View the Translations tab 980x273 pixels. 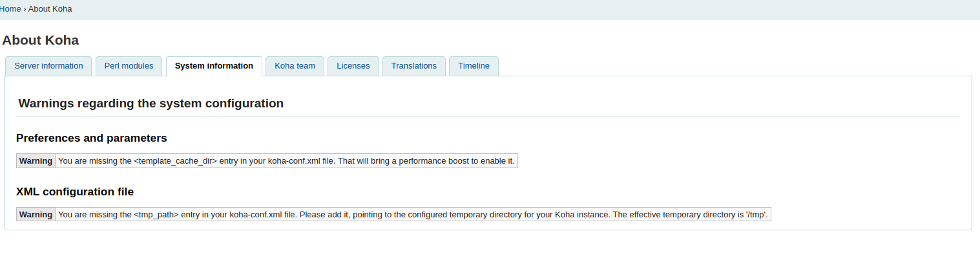pyautogui.click(x=413, y=66)
